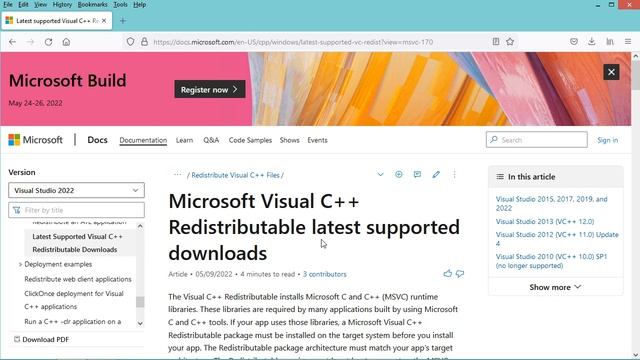The height and width of the screenshot is (360, 640).
Task: Open the Documentation nav link
Action: [x=143, y=140]
